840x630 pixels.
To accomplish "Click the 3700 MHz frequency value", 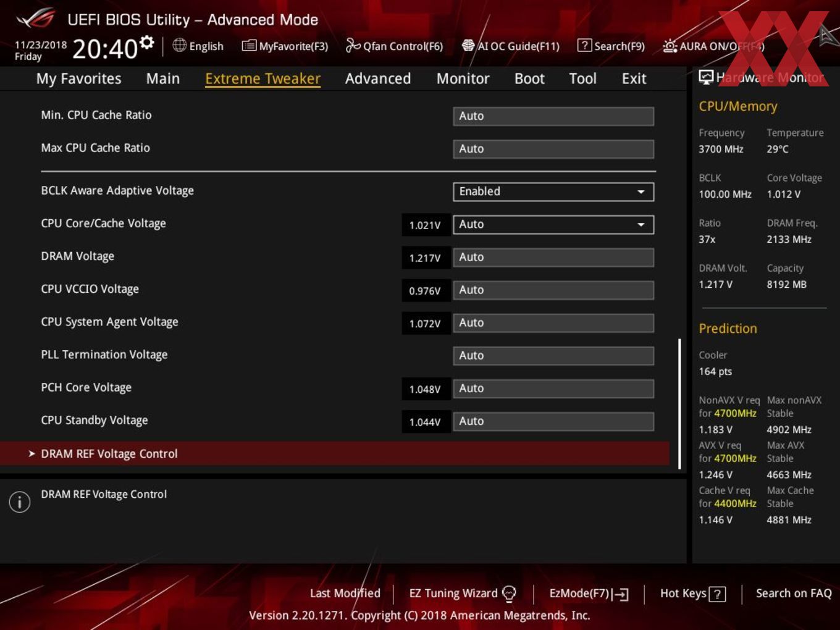I will pyautogui.click(x=721, y=149).
